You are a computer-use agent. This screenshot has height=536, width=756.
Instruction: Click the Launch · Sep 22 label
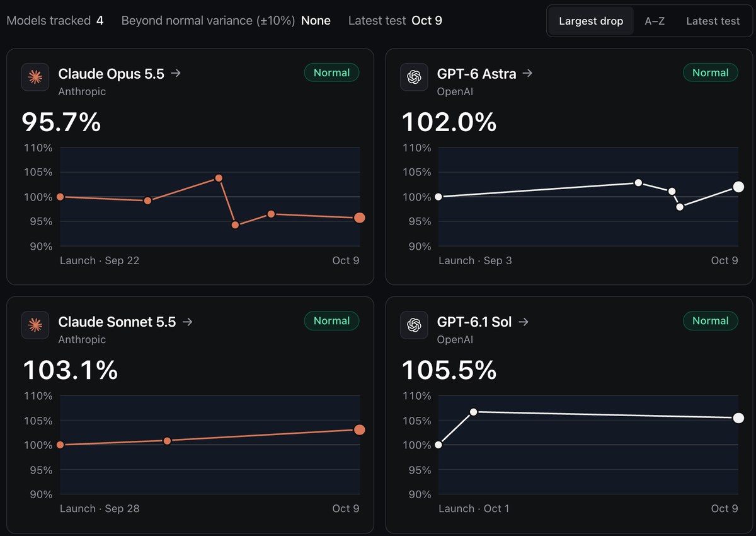[x=100, y=260]
